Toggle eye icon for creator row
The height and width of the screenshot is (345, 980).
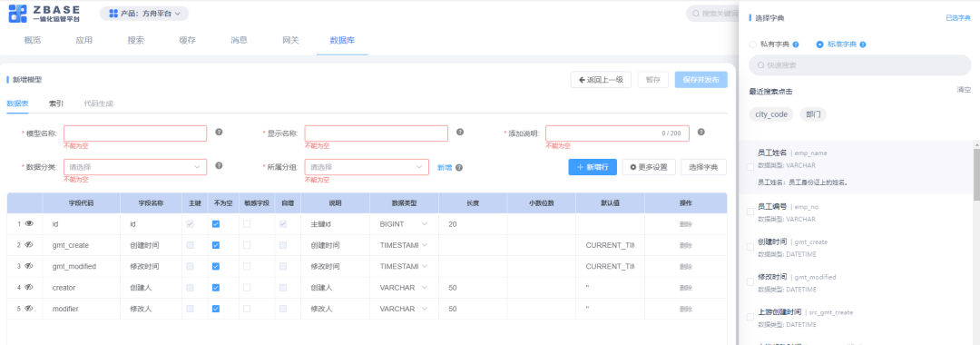(29, 288)
